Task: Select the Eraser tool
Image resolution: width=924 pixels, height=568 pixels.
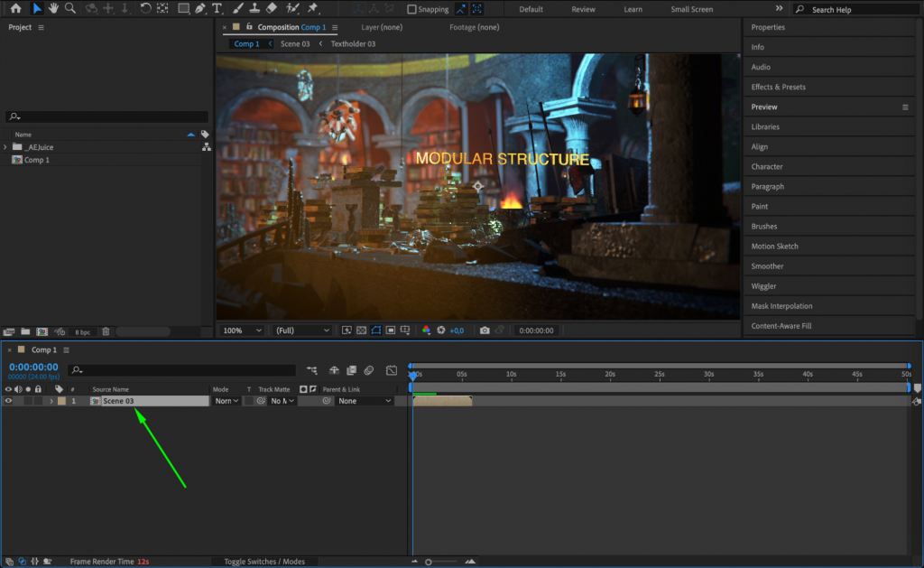Action: click(272, 9)
